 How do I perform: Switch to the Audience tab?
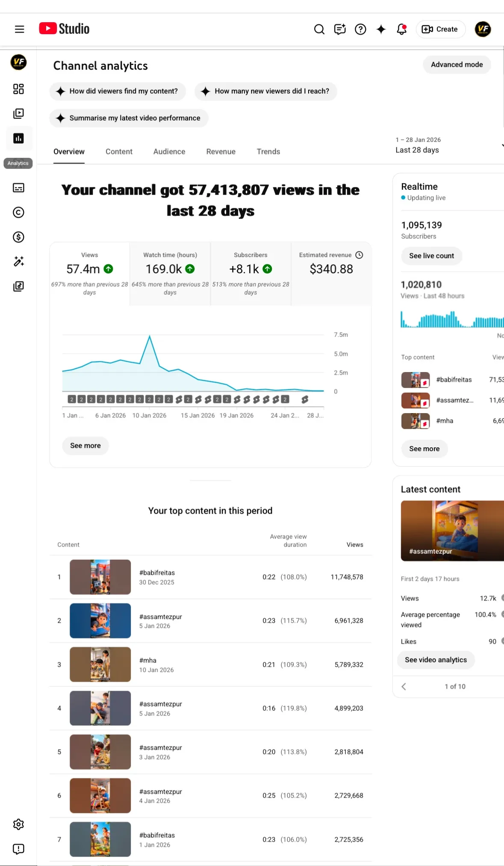169,152
